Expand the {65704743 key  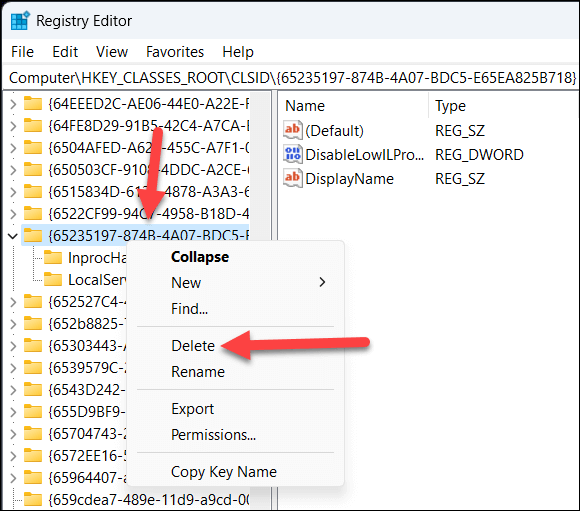click(x=13, y=434)
